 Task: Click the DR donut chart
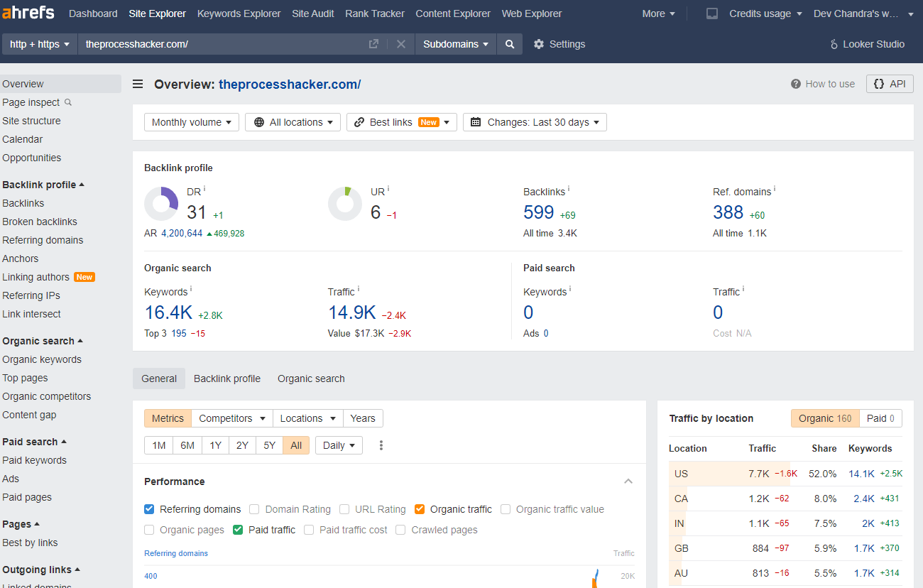coord(161,204)
